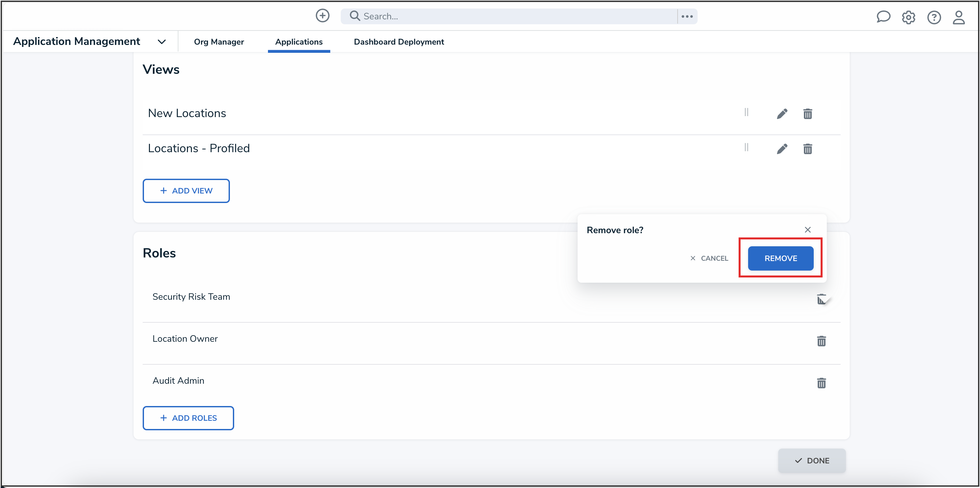Remove the Location Owner role
Image resolution: width=980 pixels, height=488 pixels.
pos(821,341)
